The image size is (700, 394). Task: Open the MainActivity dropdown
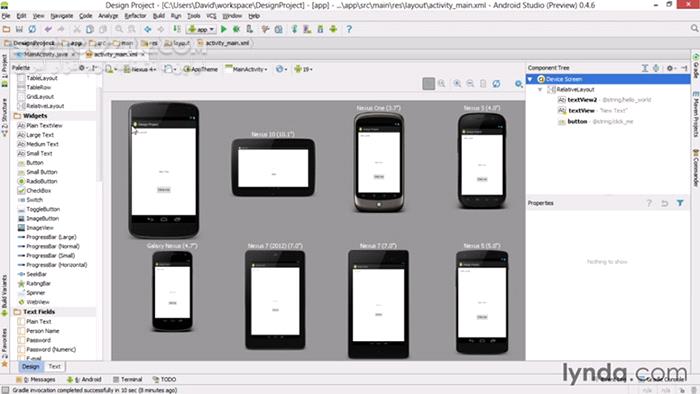[x=246, y=69]
